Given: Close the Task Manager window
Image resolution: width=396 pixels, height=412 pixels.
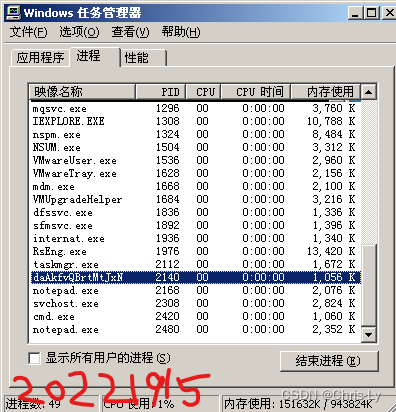Looking at the screenshot, I should (x=389, y=13).
